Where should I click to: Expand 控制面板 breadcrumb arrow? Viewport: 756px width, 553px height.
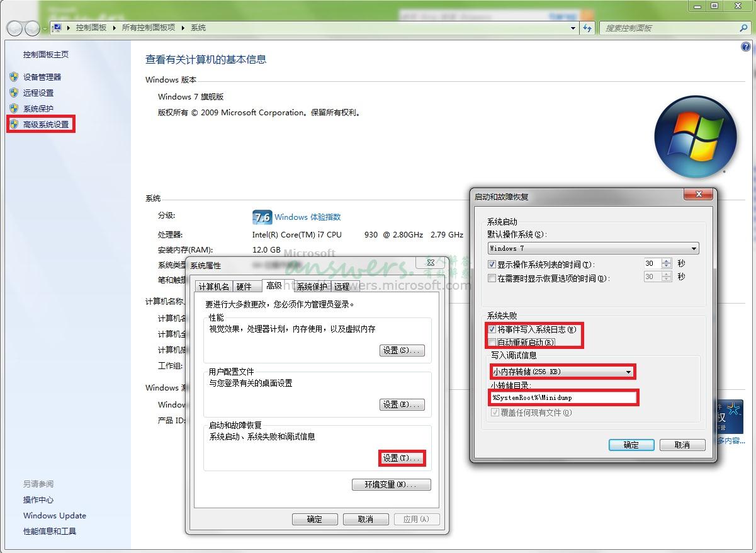[114, 28]
